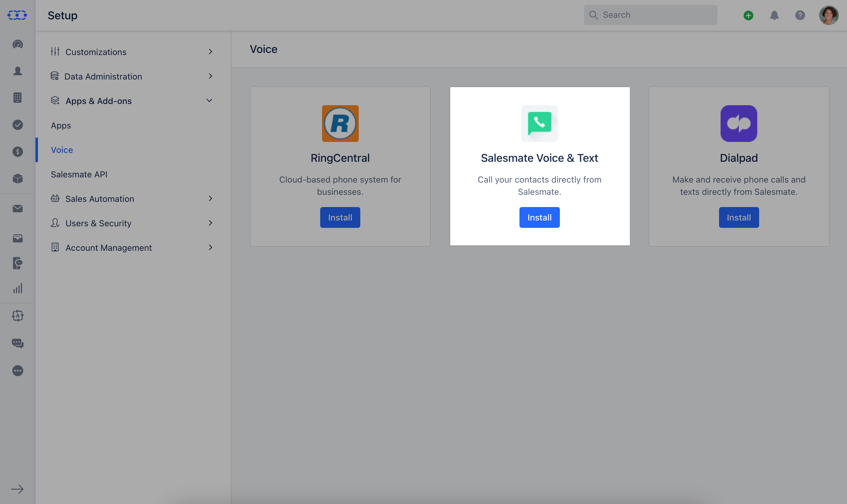The image size is (847, 504).
Task: Click 'Cloud-based phone system for businesses.' text
Action: (x=340, y=185)
